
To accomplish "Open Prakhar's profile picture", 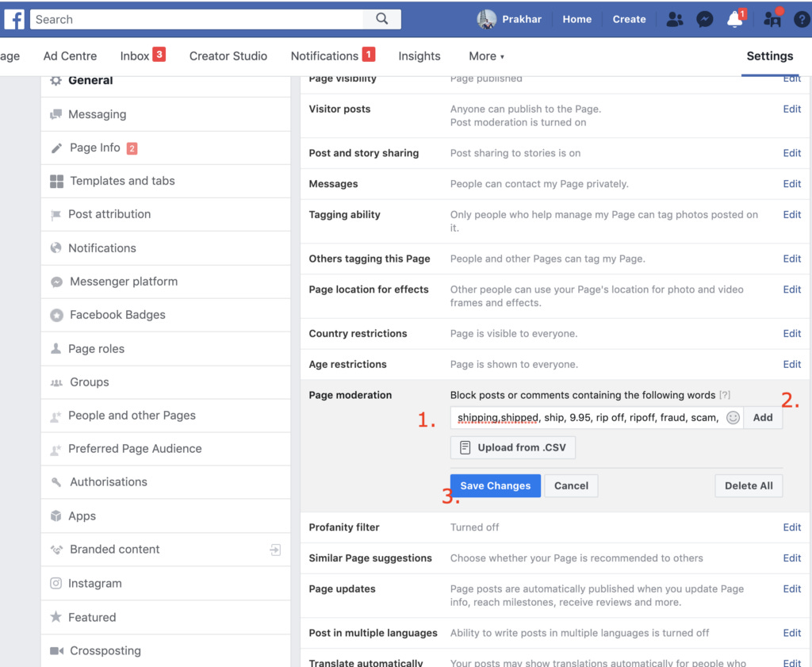I will coord(486,19).
